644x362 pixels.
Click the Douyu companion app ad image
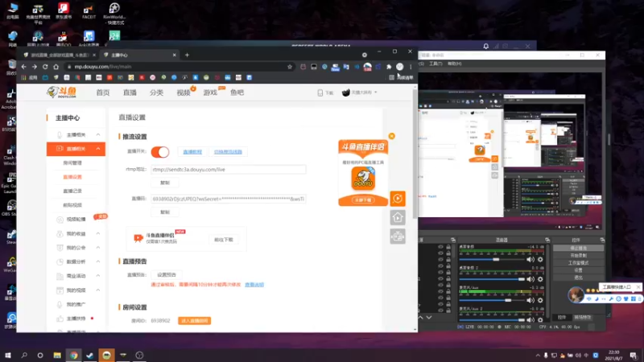point(363,173)
